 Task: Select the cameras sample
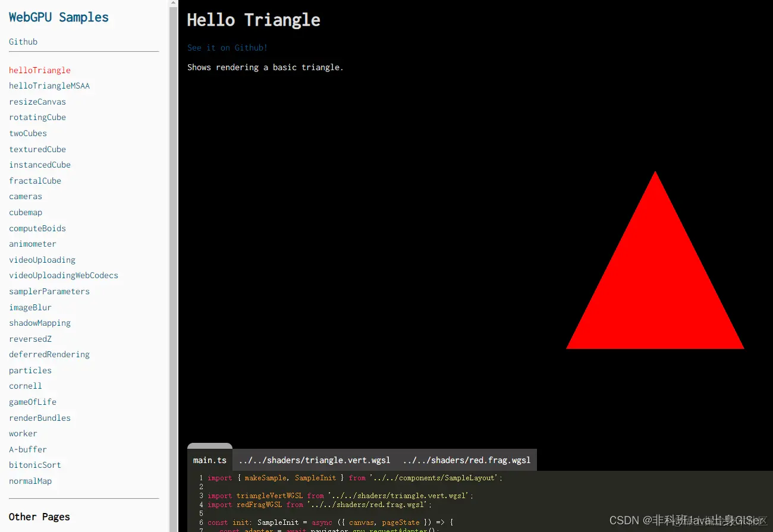tap(26, 196)
